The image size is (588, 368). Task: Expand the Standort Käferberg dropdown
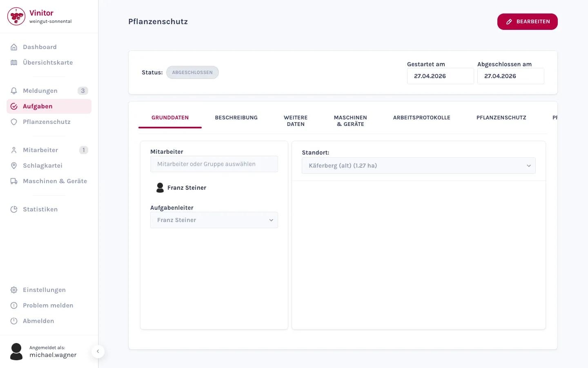419,166
